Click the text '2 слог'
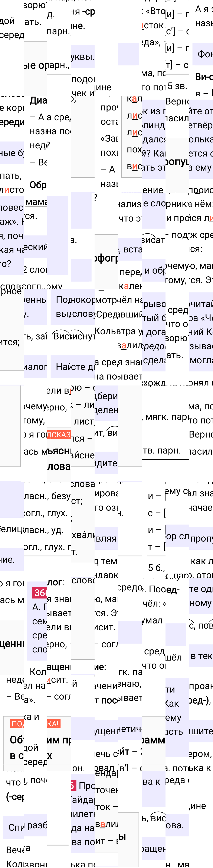The image size is (213, 868). [35, 270]
